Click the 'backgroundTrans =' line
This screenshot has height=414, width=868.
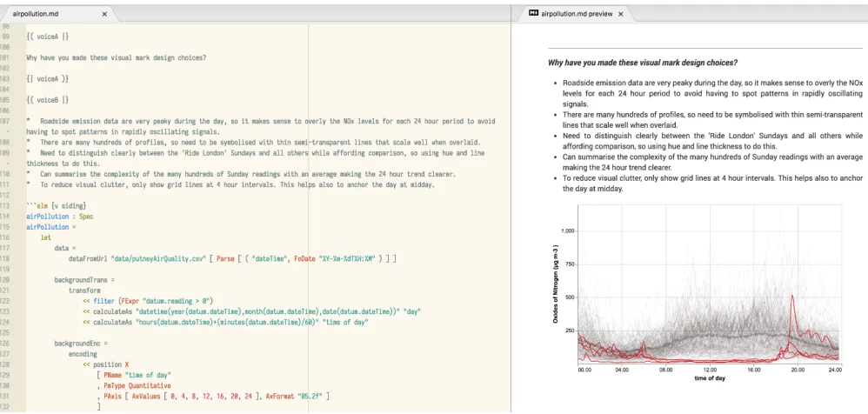(84, 280)
